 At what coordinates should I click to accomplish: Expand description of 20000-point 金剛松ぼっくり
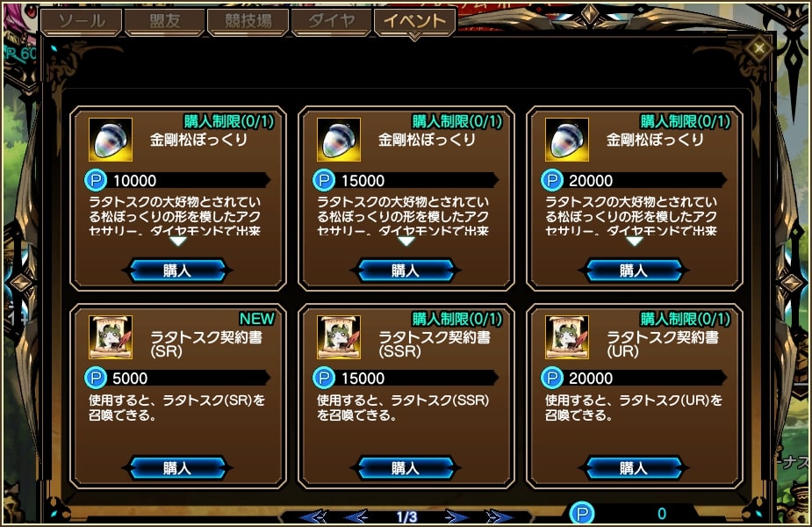(x=635, y=242)
